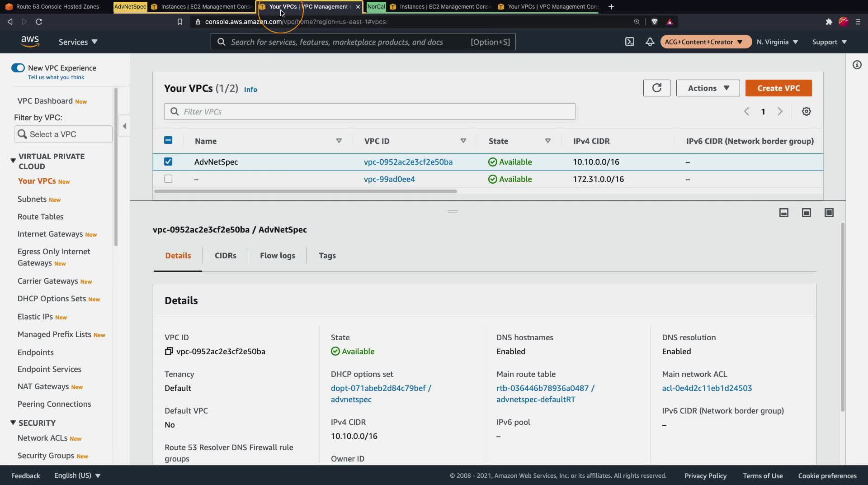Collapse the left navigation sidebar arrow
The image size is (868, 485).
[x=124, y=126]
